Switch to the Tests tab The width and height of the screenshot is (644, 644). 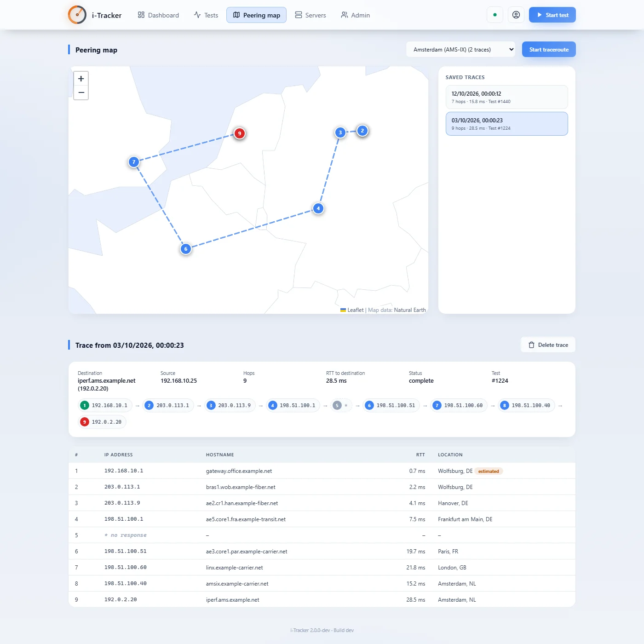tap(206, 15)
